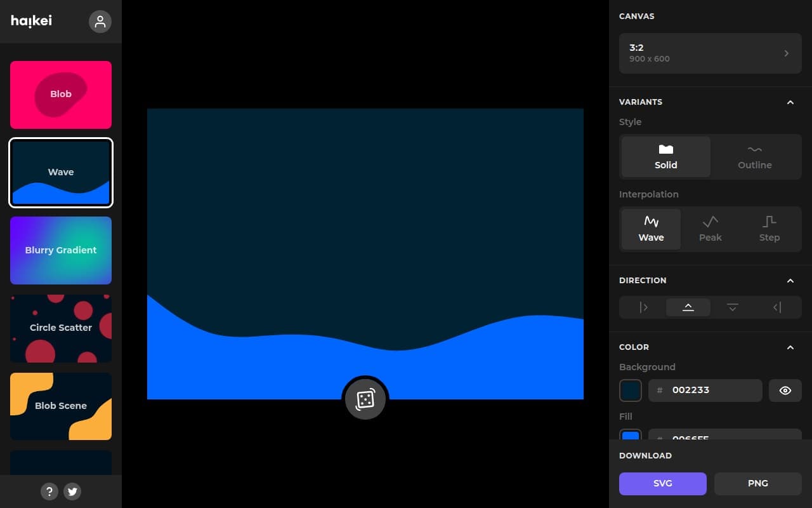Image resolution: width=812 pixels, height=508 pixels.
Task: Open the user account profile icon
Action: (100, 22)
